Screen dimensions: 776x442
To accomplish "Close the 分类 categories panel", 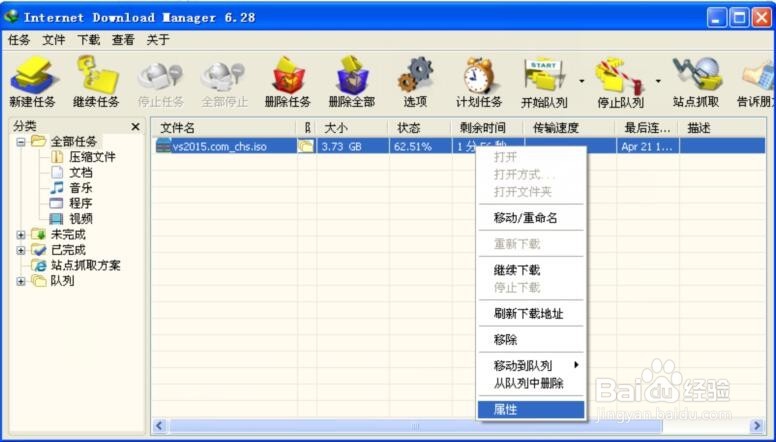I will click(135, 127).
